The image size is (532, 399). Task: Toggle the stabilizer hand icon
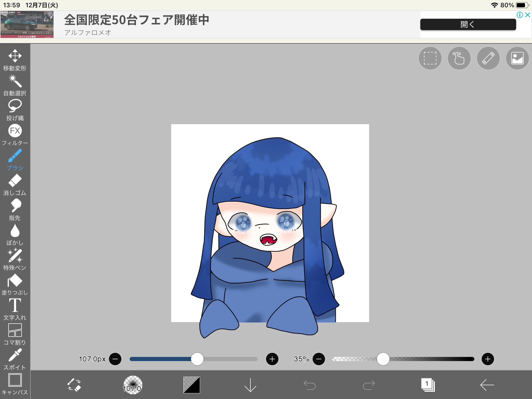pyautogui.click(x=459, y=58)
